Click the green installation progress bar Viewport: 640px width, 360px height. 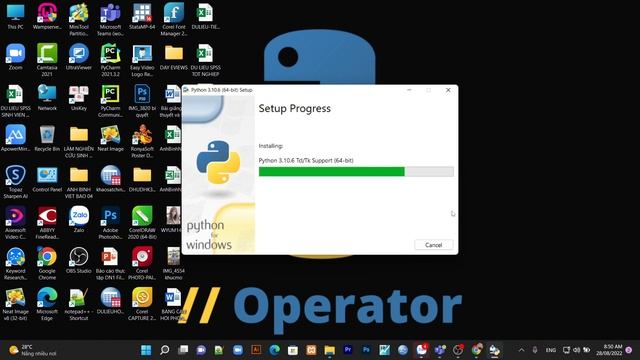(356, 171)
